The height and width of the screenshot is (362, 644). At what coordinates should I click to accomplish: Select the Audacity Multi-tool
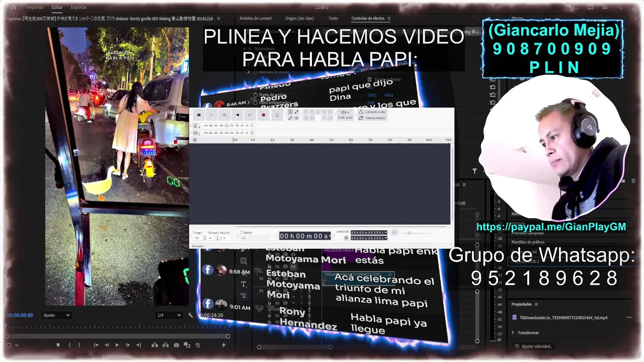pyautogui.click(x=296, y=118)
